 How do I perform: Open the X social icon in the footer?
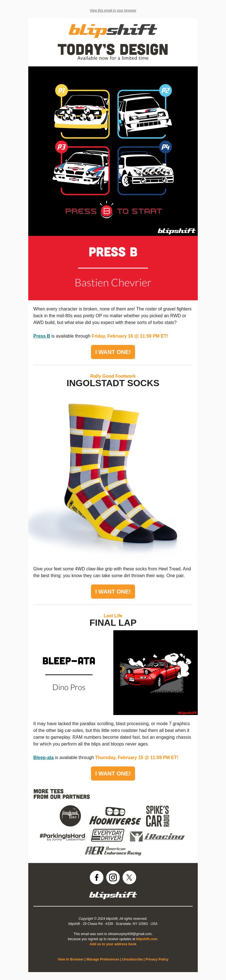(x=129, y=877)
